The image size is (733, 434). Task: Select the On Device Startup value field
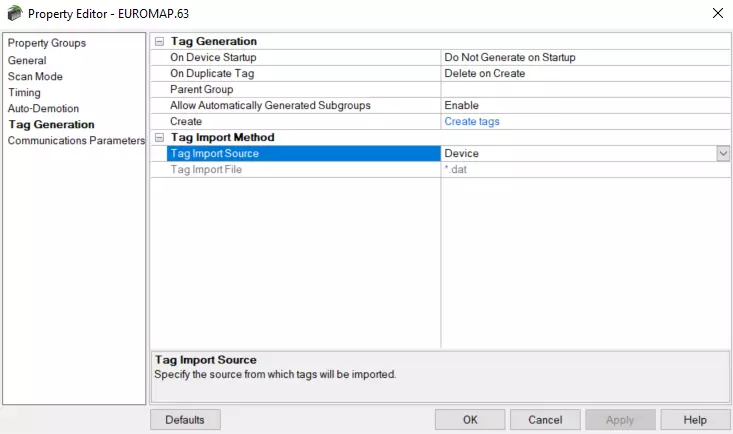pos(585,58)
